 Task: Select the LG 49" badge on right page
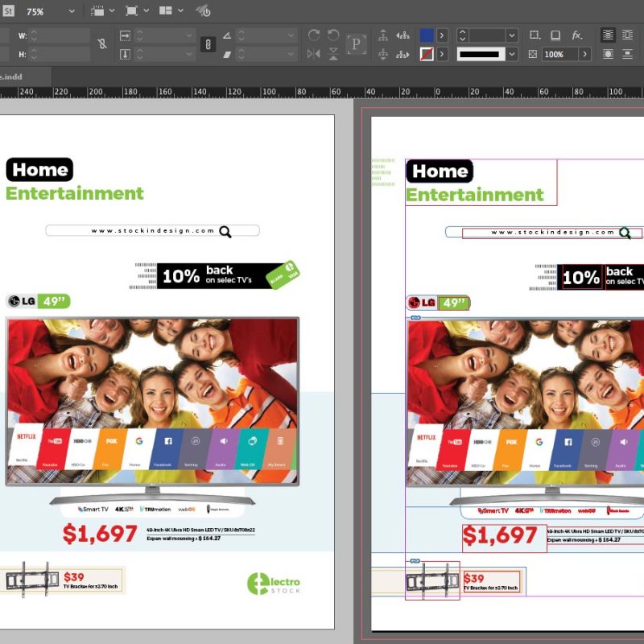(437, 303)
